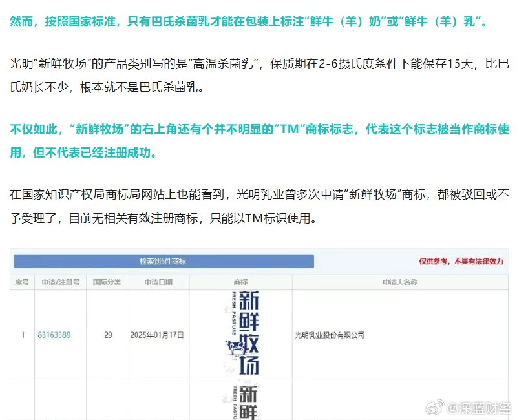Screen dimensions: 517x420
Task: Click the date 2025年01月17日 cell
Action: pos(157,335)
